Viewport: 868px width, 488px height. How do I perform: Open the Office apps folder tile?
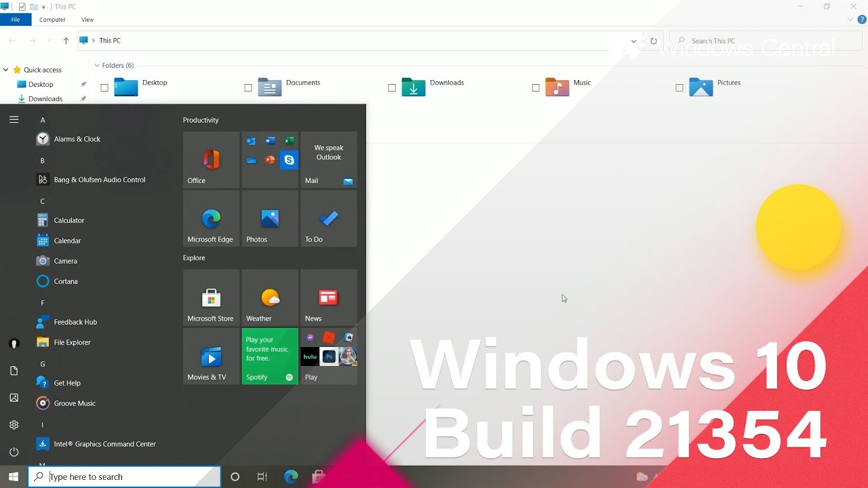pos(270,160)
